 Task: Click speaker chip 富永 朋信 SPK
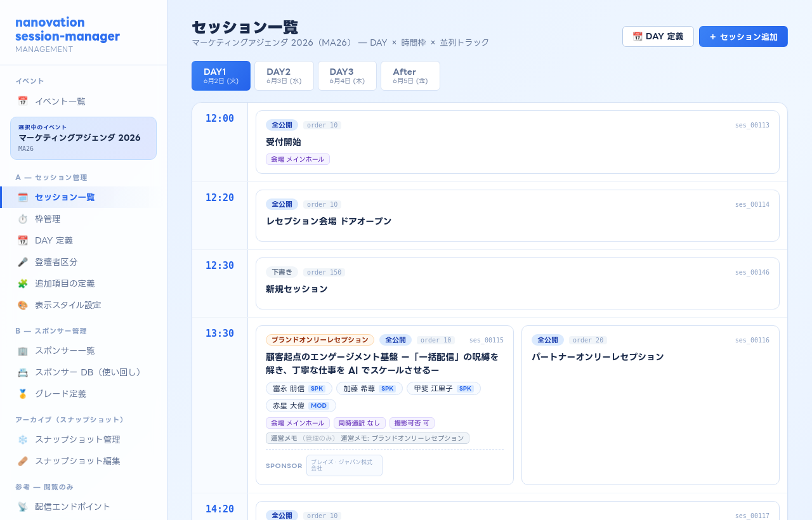pos(299,388)
